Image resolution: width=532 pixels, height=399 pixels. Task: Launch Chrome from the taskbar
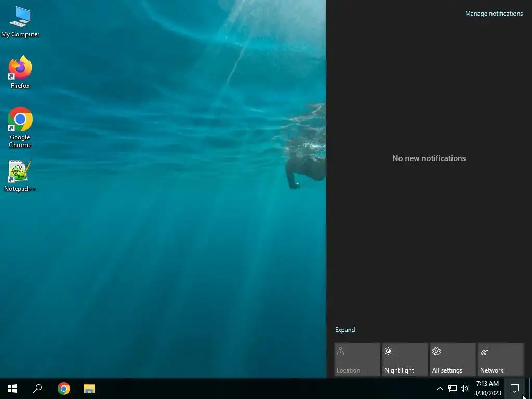pyautogui.click(x=64, y=389)
